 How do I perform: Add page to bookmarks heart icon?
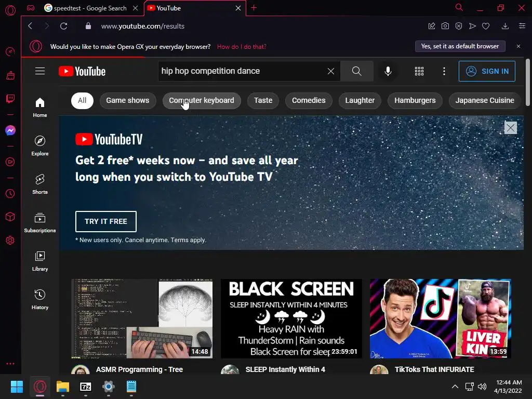pyautogui.click(x=486, y=26)
